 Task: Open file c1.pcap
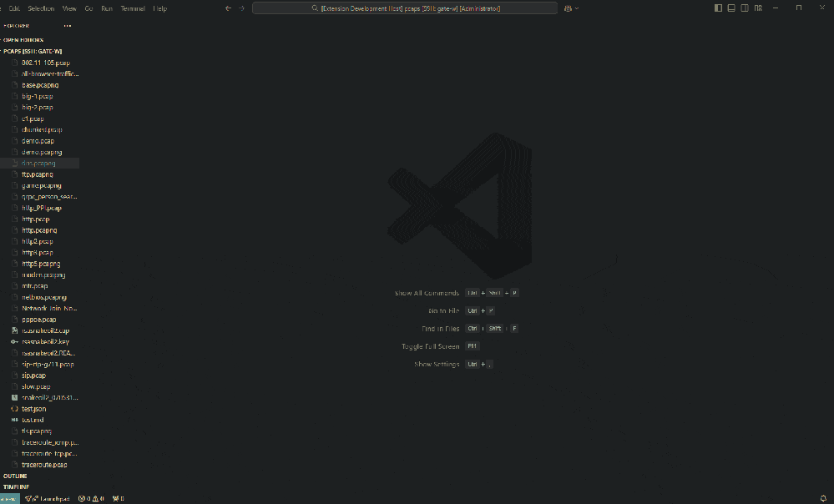[x=33, y=118]
